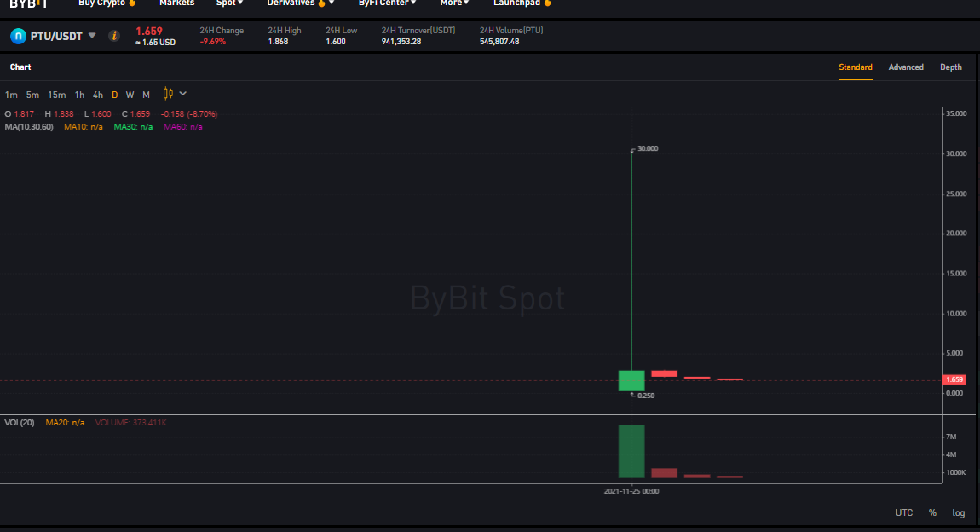Click the info icon beside PTU/USDT

point(113,36)
